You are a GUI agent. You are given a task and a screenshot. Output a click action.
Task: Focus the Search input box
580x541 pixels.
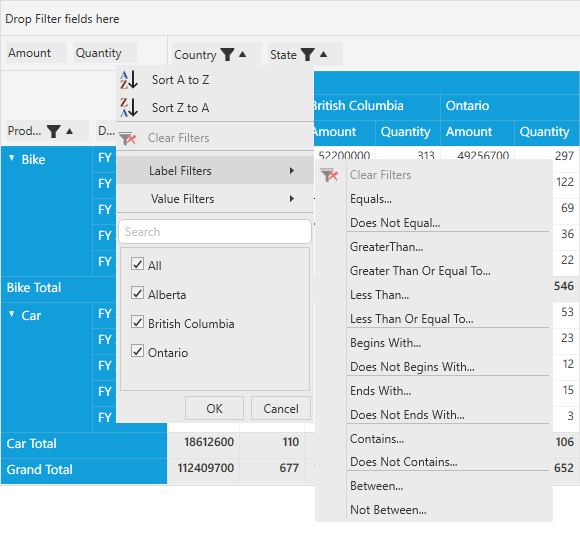coord(215,231)
